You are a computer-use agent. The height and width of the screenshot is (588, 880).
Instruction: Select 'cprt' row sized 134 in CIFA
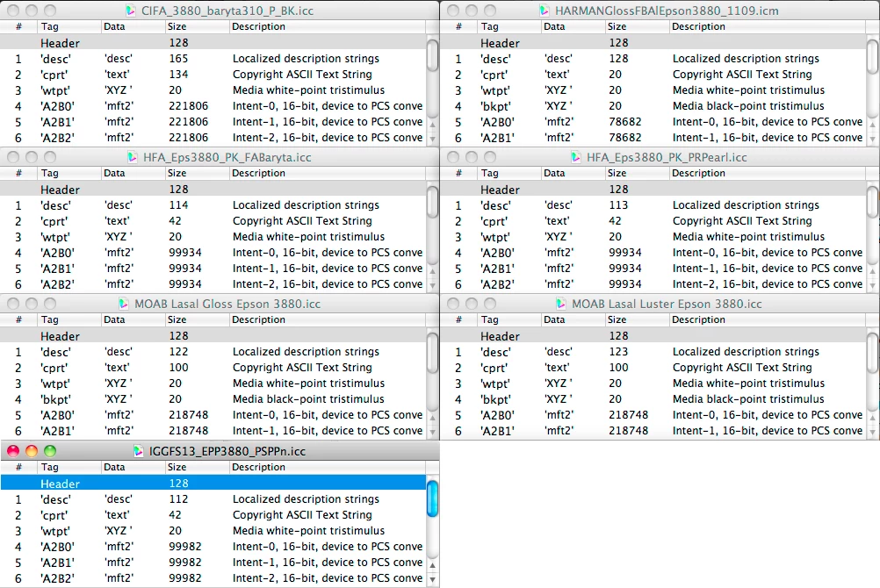[x=213, y=74]
